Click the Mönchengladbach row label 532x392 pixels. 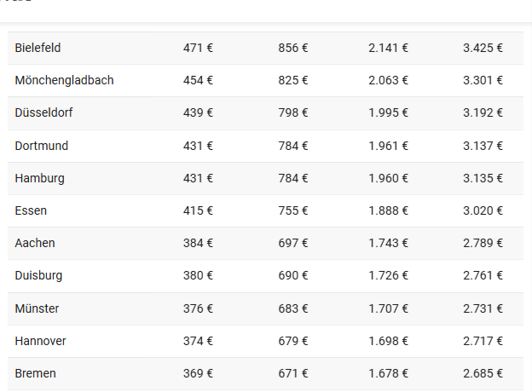tap(64, 80)
